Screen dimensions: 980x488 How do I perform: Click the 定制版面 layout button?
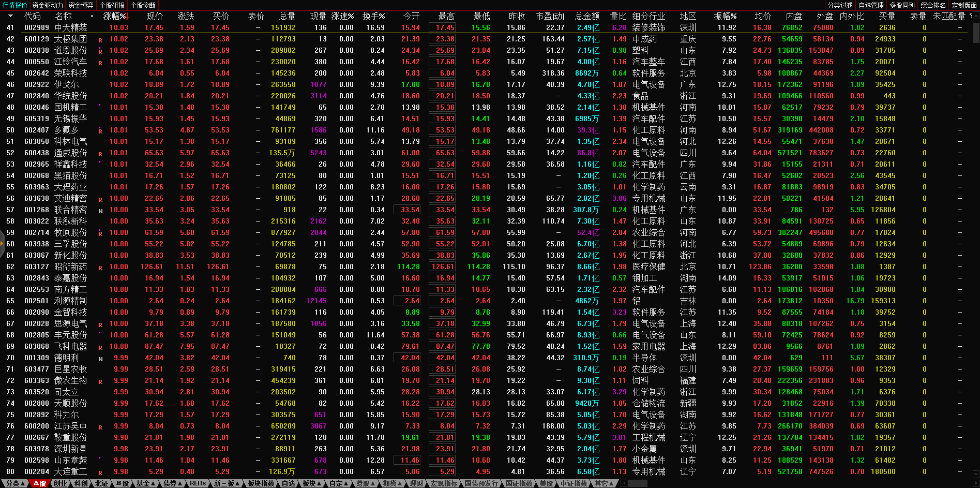coord(964,5)
